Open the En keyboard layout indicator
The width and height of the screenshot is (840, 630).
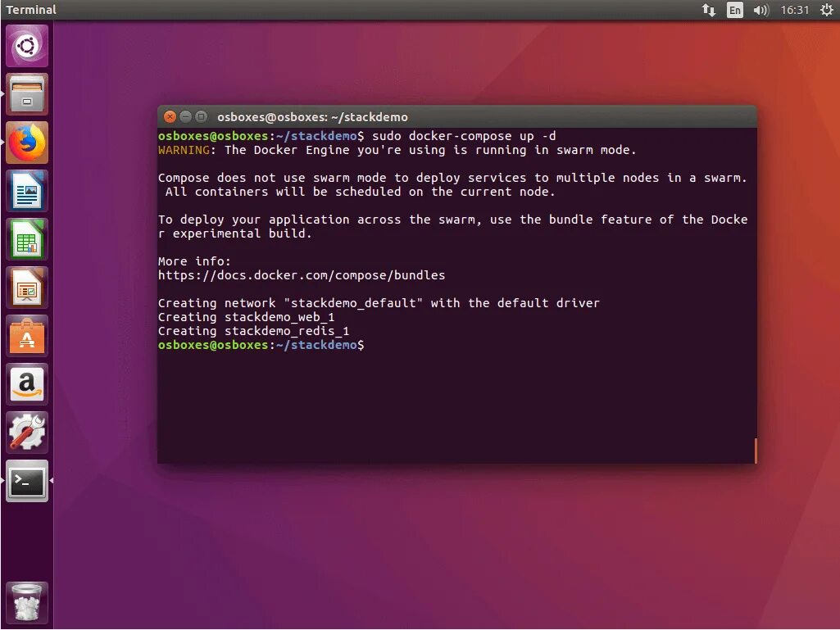(x=735, y=10)
